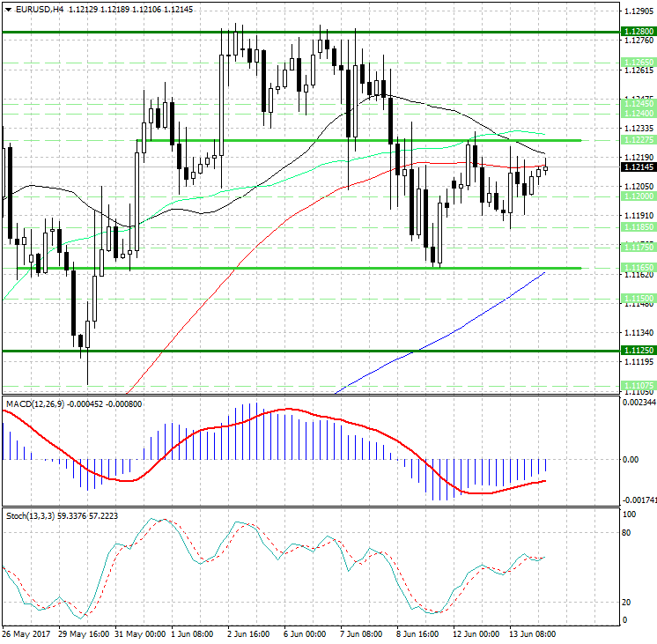Image resolution: width=657 pixels, height=644 pixels.
Task: Click the 1.11075 bottom level price tag
Action: click(x=639, y=385)
